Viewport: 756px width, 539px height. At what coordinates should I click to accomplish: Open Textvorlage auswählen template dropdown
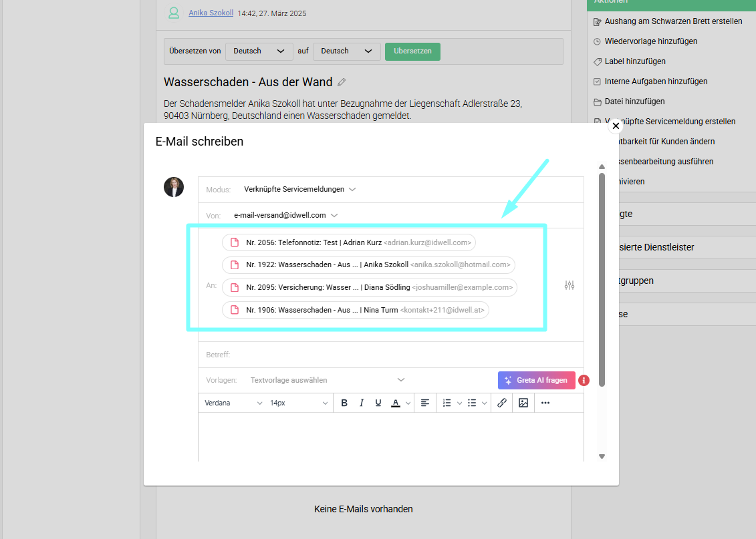327,380
